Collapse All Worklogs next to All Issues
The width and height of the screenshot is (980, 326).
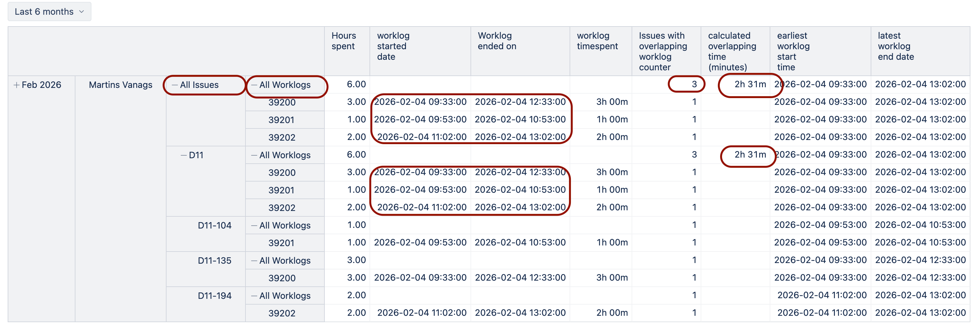tap(254, 85)
